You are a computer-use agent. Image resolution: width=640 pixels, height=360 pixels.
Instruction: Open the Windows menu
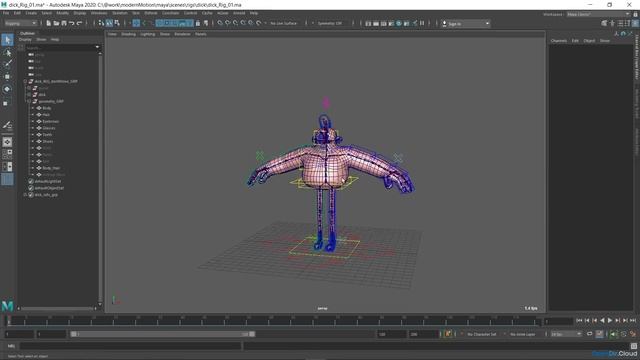click(99, 13)
